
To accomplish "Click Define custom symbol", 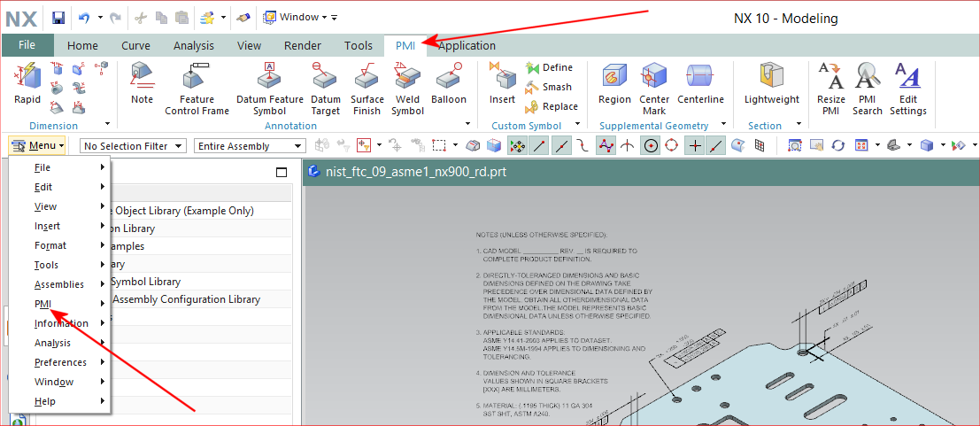I will 550,67.
